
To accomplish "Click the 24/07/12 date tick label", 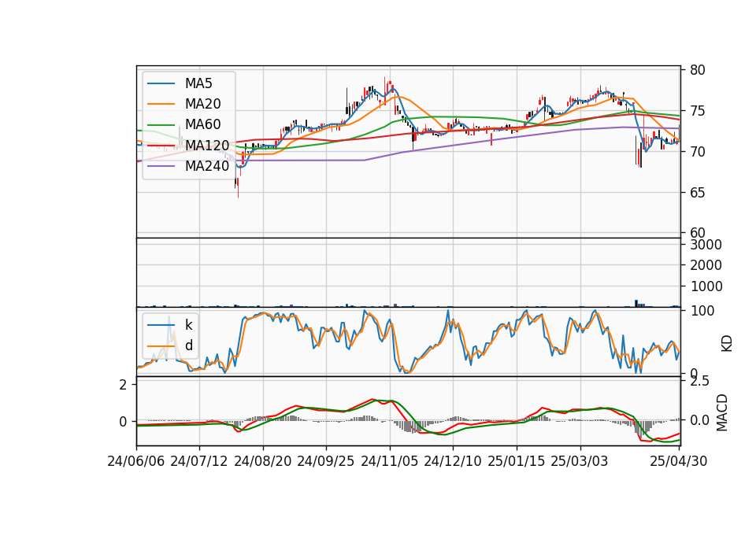I will 199,461.
